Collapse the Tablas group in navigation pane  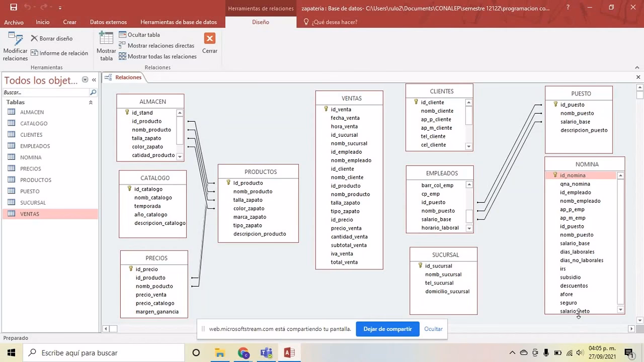click(x=91, y=102)
